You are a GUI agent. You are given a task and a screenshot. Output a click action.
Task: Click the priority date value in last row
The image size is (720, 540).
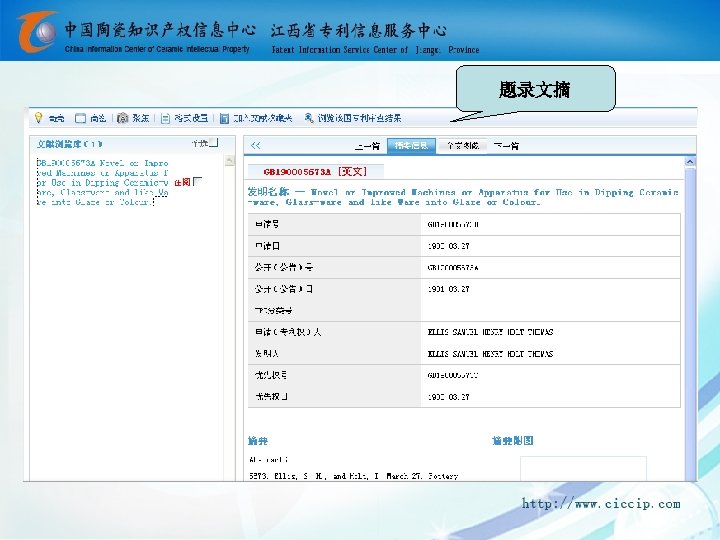coord(449,397)
